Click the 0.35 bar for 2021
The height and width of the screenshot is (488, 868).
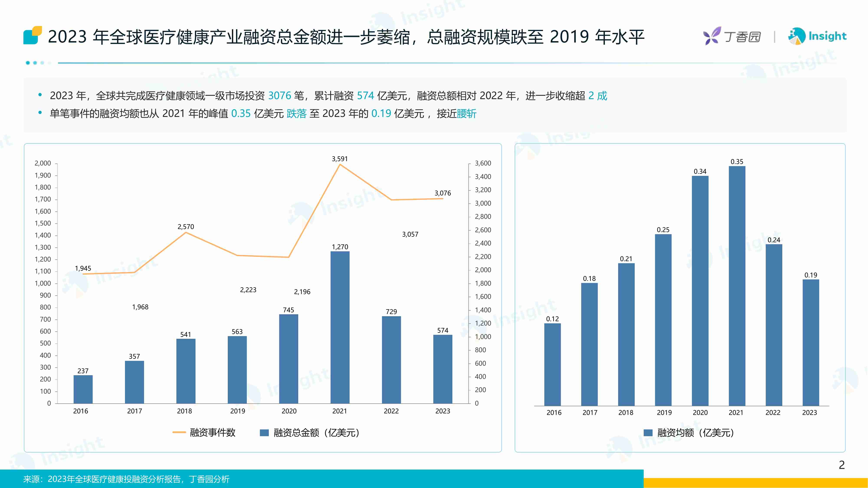(737, 286)
